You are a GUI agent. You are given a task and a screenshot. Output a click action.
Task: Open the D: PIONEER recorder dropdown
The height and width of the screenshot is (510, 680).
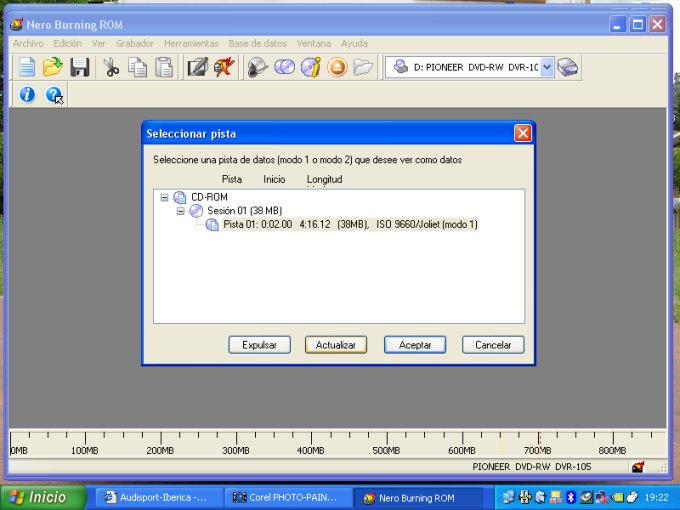point(547,67)
